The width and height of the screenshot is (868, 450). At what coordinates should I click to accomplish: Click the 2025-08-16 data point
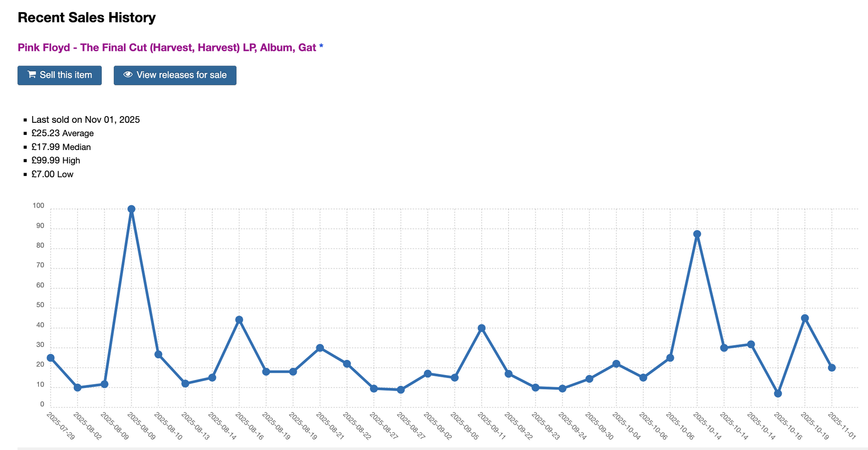(239, 320)
